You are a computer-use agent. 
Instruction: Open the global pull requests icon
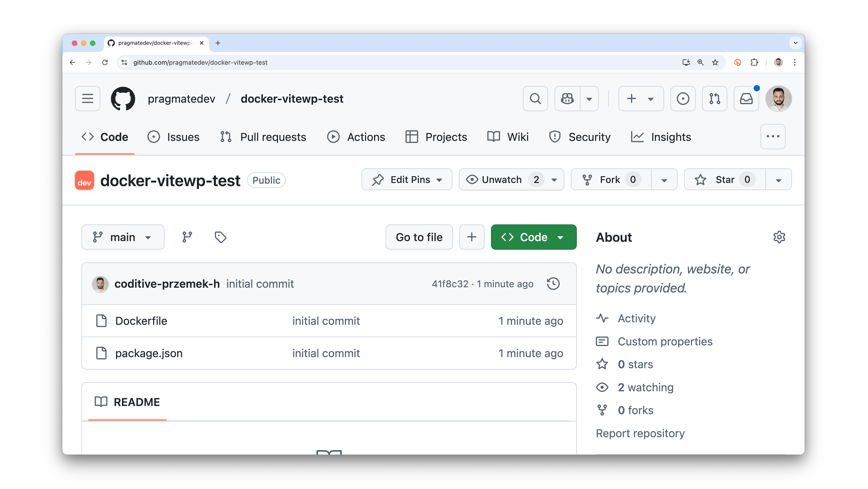pos(715,98)
